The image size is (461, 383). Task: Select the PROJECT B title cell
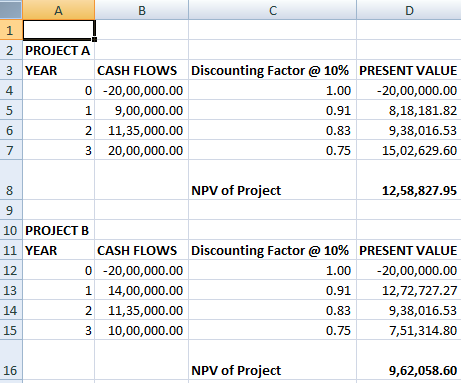pyautogui.click(x=59, y=230)
